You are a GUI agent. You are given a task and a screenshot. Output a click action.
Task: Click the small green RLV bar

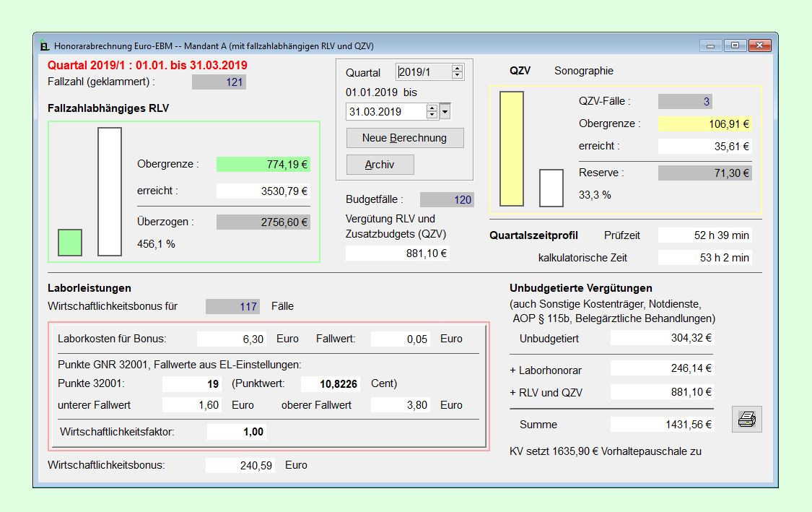pyautogui.click(x=70, y=242)
